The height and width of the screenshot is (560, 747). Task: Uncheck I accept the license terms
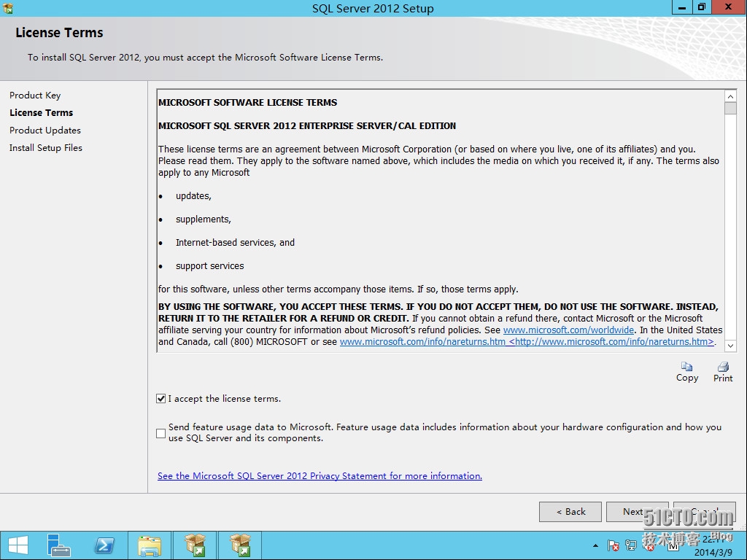click(x=161, y=399)
